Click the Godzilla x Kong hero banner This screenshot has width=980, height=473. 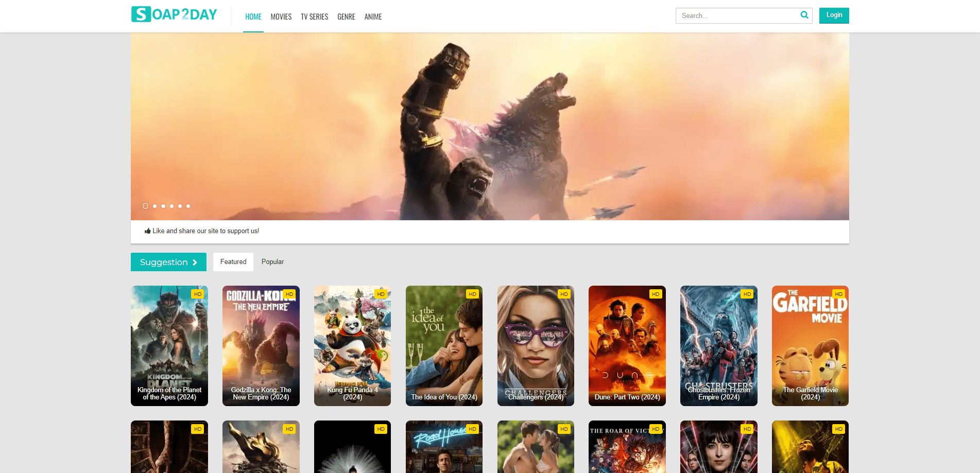(x=490, y=127)
